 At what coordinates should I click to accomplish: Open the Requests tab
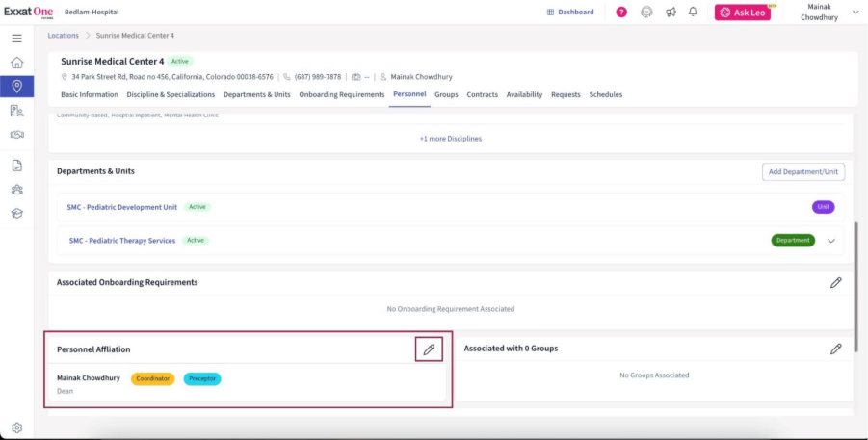pos(566,94)
